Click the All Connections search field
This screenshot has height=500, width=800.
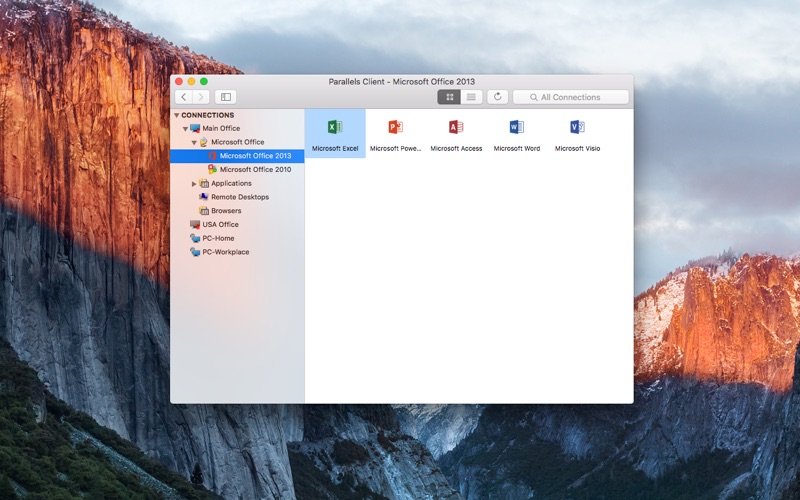(571, 97)
